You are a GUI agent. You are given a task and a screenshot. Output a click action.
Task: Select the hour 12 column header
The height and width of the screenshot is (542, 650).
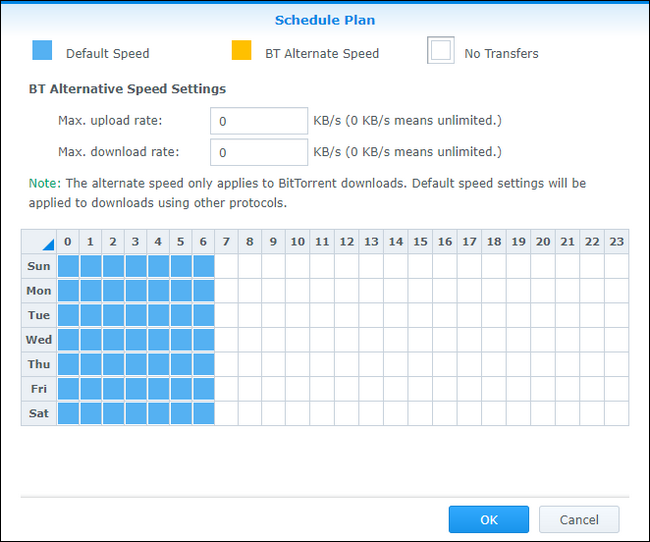346,242
